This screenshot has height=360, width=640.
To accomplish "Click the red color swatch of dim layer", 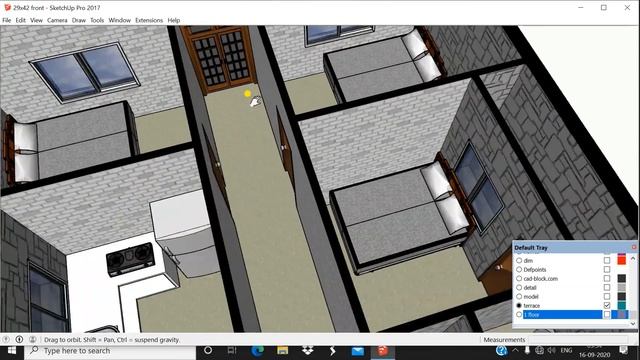I will 622,260.
